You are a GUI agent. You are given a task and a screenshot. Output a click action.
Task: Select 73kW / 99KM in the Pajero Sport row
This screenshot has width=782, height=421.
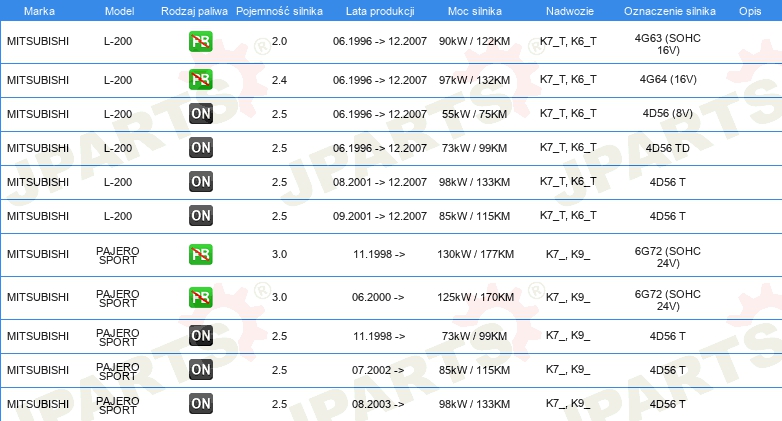[474, 336]
